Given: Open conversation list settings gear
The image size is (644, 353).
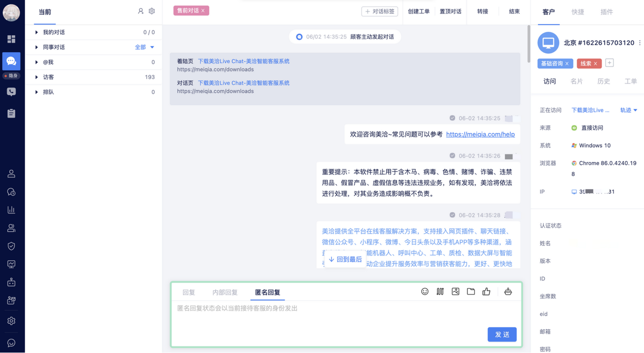Looking at the screenshot, I should (152, 11).
